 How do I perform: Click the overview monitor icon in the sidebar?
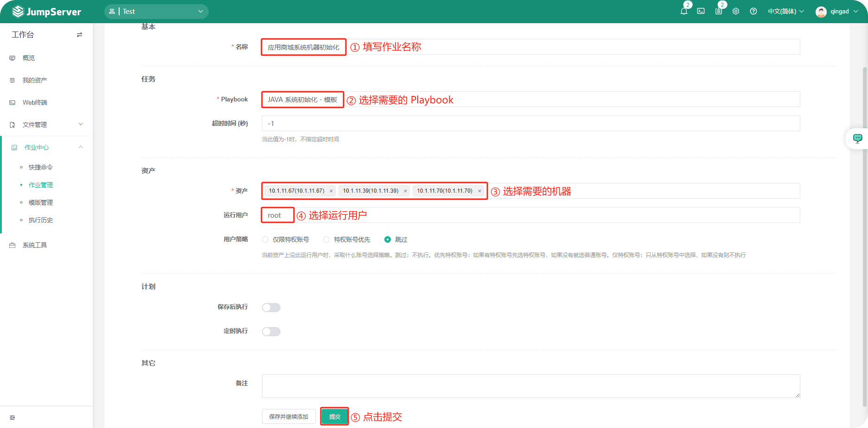(x=13, y=58)
